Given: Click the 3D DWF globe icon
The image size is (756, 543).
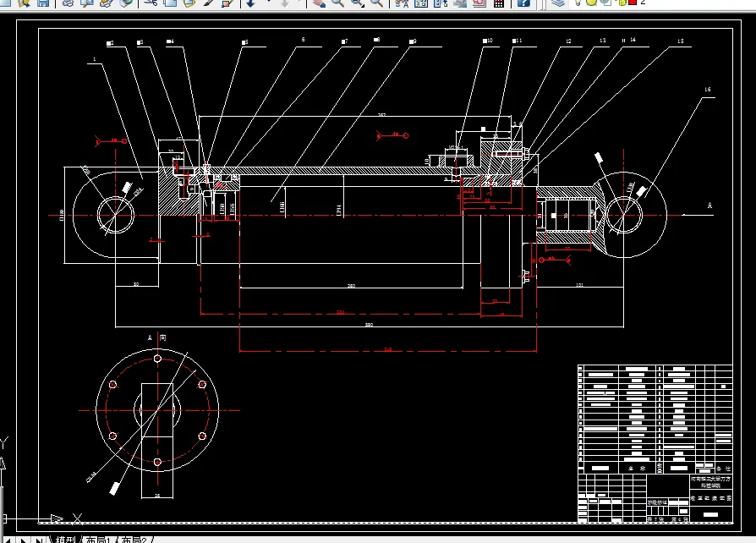Looking at the screenshot, I should 126,3.
